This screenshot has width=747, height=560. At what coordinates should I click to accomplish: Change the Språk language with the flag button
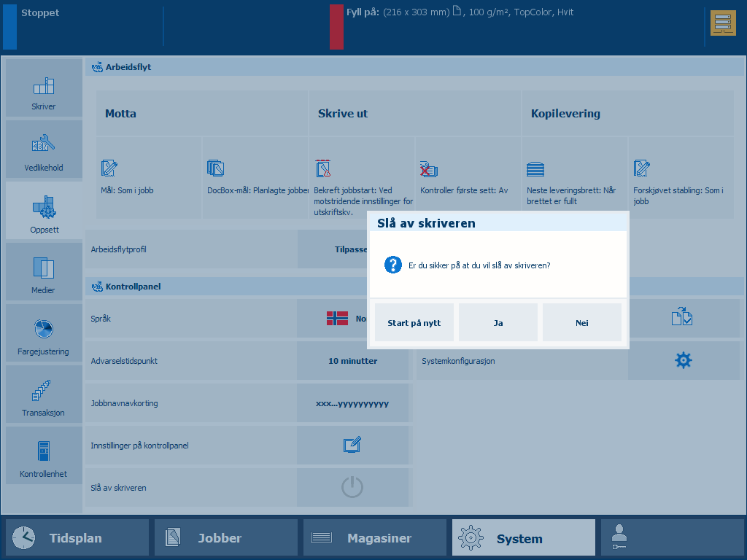[333, 319]
